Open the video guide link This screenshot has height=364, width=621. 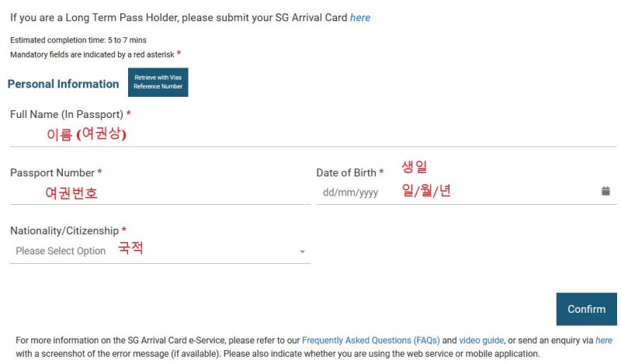click(481, 340)
